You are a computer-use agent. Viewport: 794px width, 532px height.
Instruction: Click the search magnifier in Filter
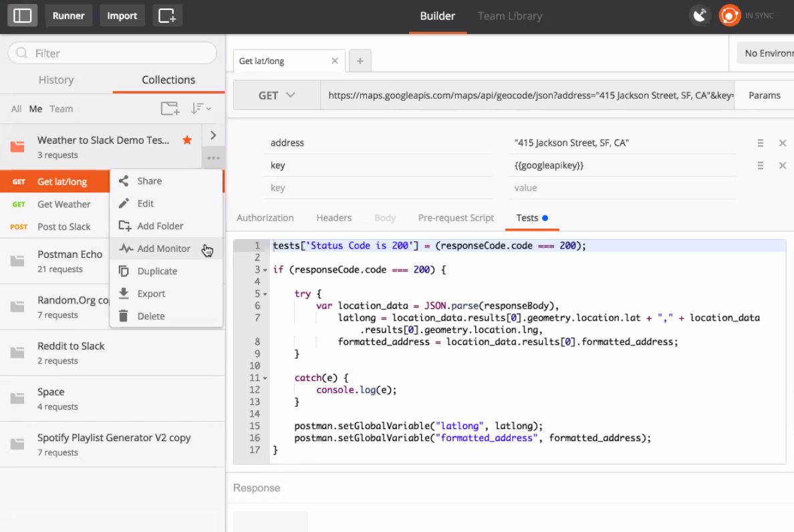(x=22, y=53)
